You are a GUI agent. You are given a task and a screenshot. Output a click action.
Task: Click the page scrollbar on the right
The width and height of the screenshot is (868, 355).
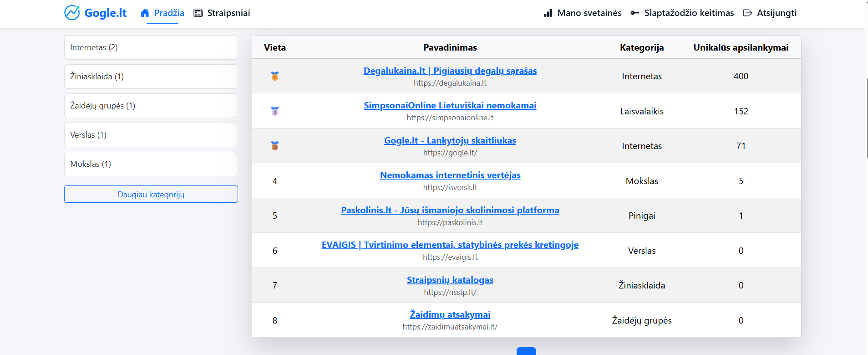[x=866, y=118]
